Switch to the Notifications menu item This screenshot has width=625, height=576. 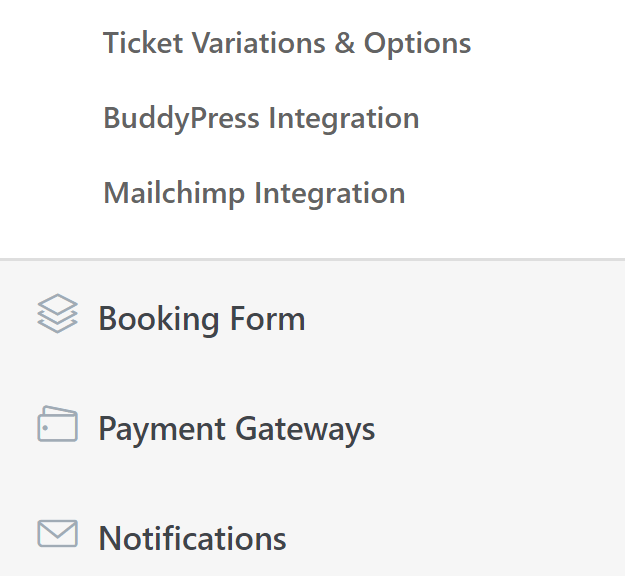pos(192,539)
